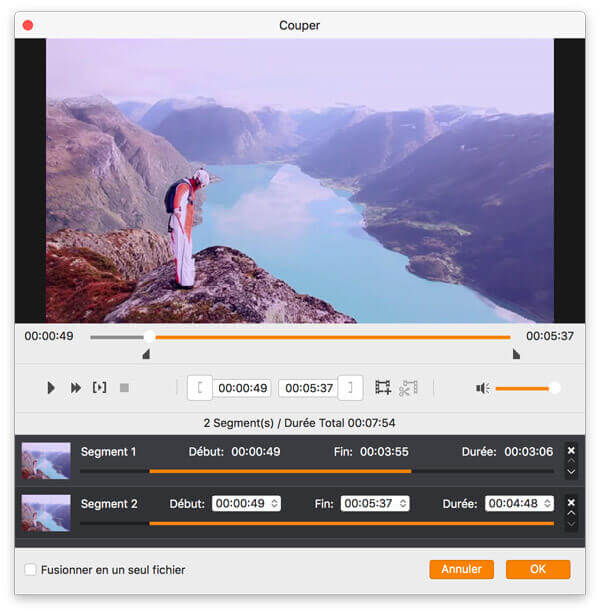Image resolution: width=600 pixels, height=613 pixels.
Task: Click the Segment 1 label
Action: tap(108, 452)
